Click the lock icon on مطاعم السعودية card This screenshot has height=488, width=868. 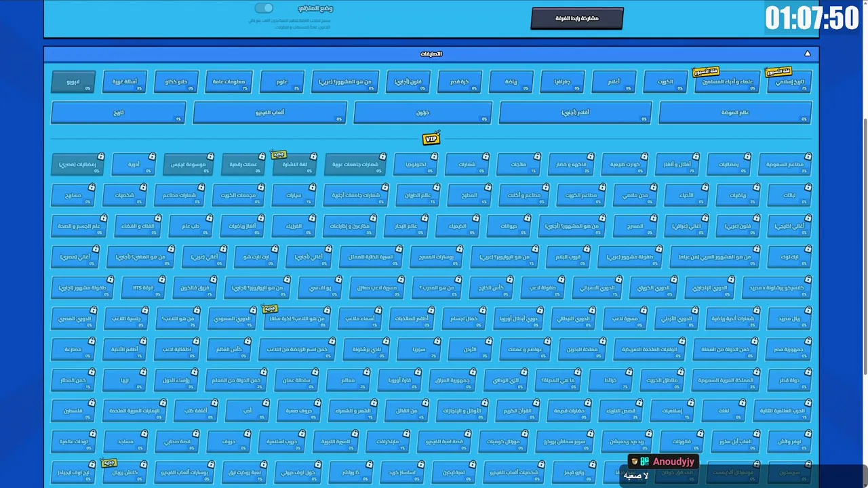(x=808, y=157)
